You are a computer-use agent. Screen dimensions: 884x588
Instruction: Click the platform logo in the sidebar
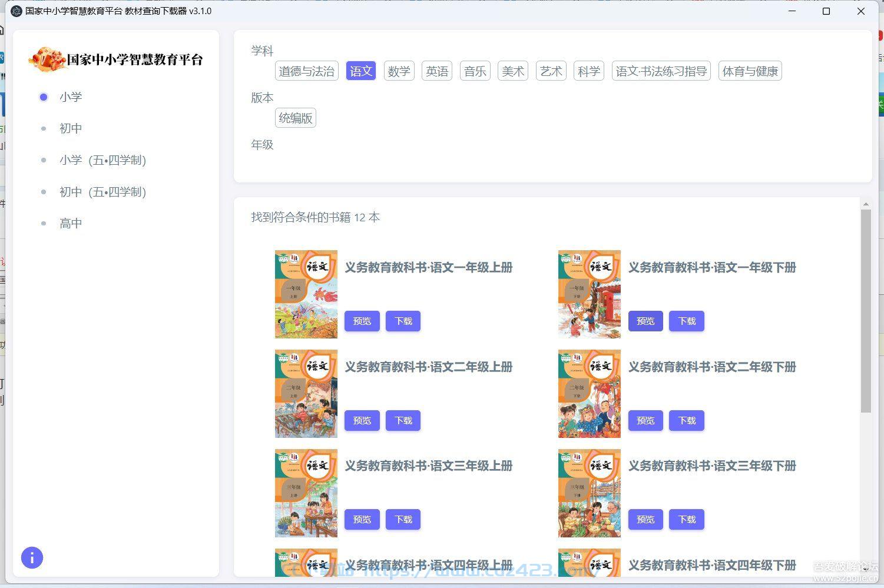point(115,59)
